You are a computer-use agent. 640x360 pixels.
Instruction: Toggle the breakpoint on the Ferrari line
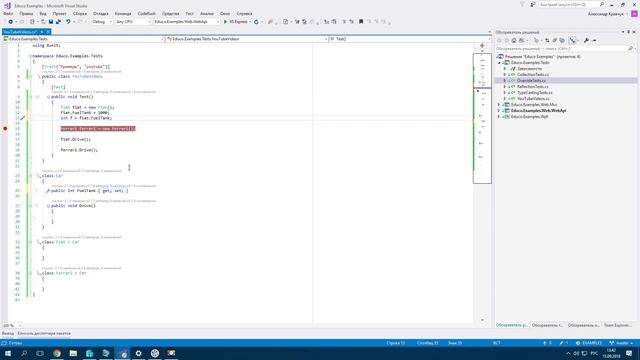tap(5, 129)
